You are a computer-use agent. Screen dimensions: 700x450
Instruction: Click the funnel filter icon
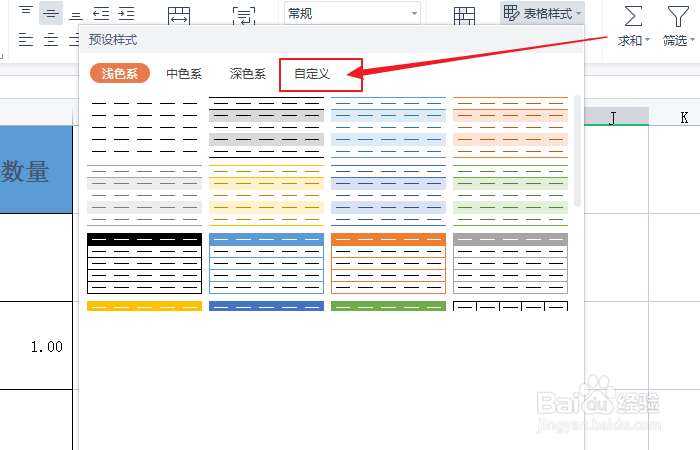tap(678, 17)
